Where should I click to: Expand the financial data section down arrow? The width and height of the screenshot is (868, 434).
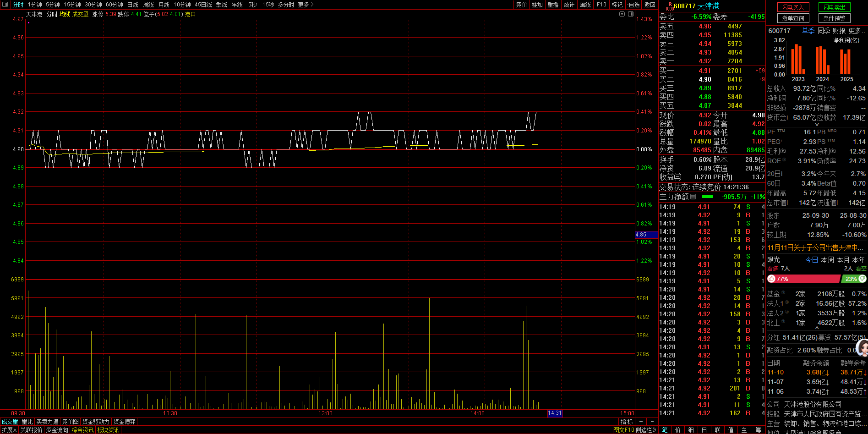[817, 125]
